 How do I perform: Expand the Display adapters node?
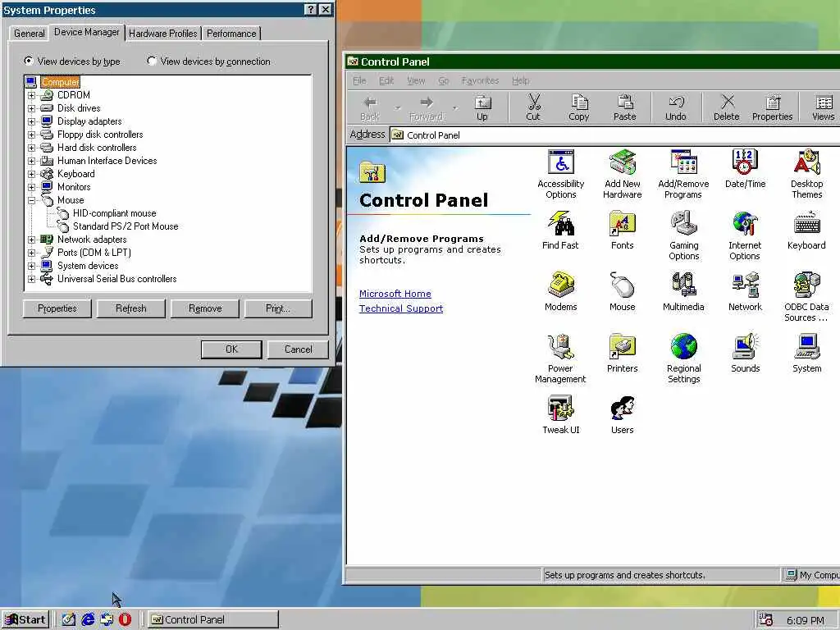pos(32,121)
